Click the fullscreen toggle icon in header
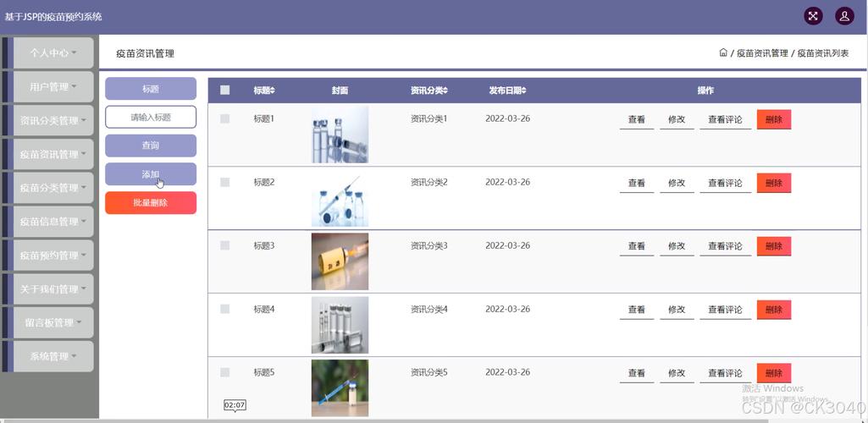 [x=813, y=16]
